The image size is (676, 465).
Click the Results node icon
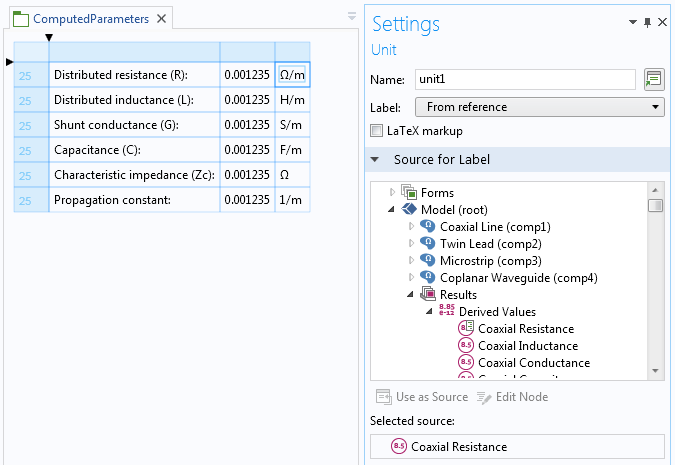coord(427,295)
